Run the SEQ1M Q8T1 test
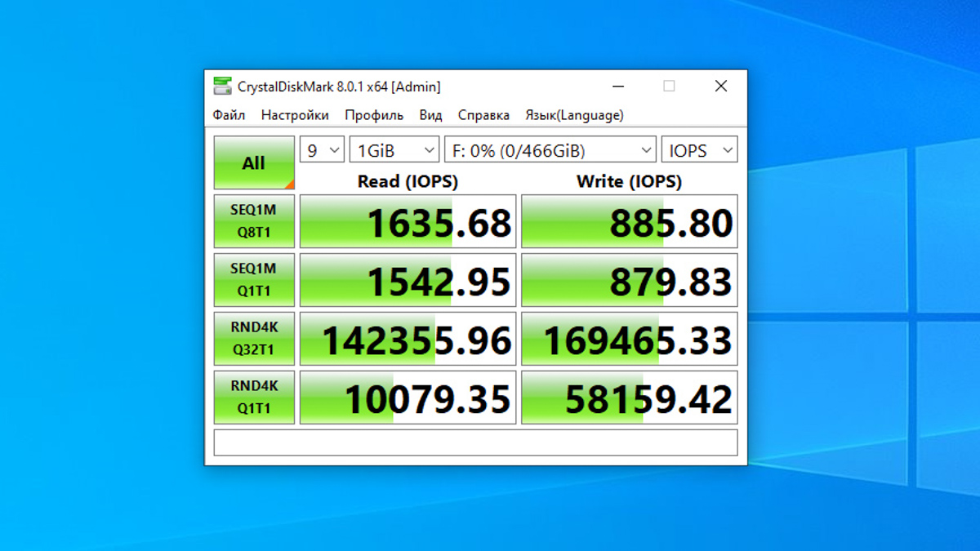 (254, 221)
